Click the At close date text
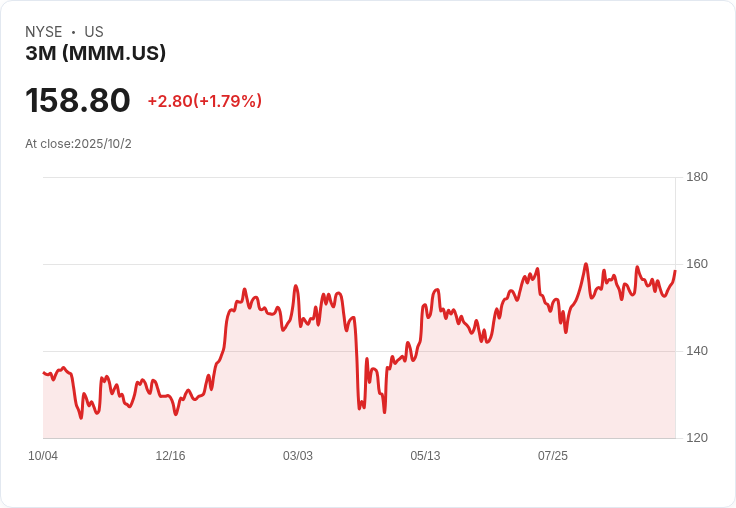Screen dimensions: 736x508 tap(78, 144)
